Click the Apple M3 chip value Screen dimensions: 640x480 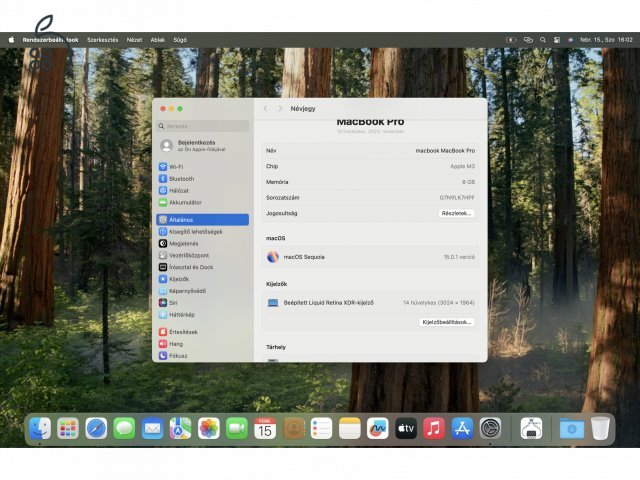coord(462,166)
